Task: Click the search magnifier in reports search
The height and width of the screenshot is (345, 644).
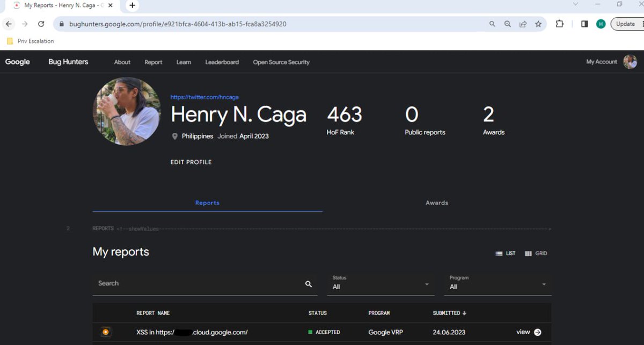Action: click(x=309, y=284)
